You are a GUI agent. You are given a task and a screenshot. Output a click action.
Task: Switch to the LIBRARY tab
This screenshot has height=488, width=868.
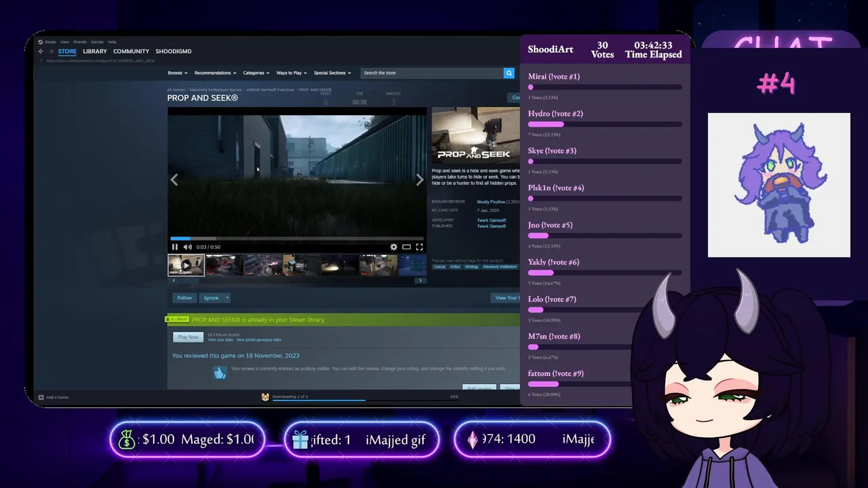[95, 52]
